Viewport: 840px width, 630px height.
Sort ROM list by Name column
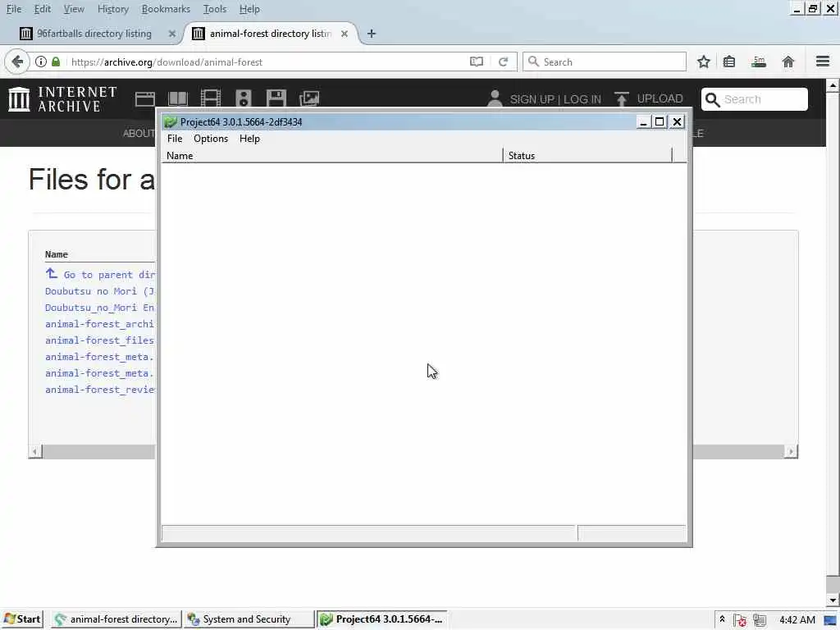click(332, 156)
